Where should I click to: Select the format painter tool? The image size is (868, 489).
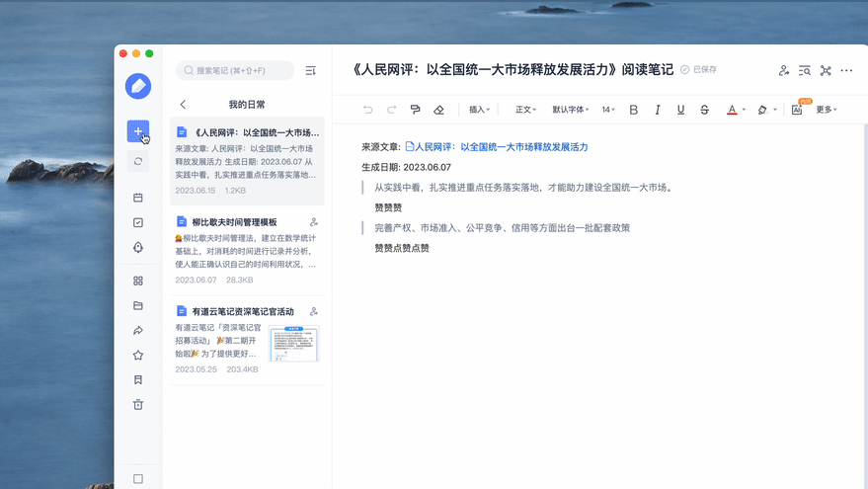(x=415, y=110)
